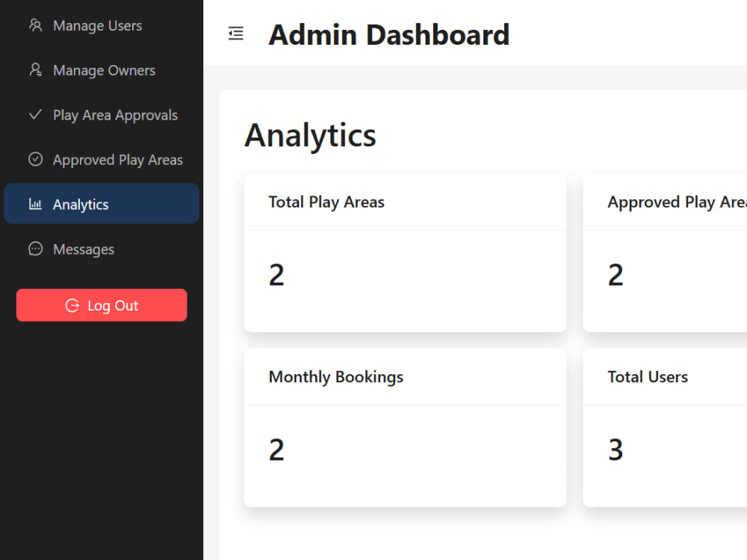The height and width of the screenshot is (560, 747).
Task: Select the Analytics menu item
Action: click(x=102, y=204)
